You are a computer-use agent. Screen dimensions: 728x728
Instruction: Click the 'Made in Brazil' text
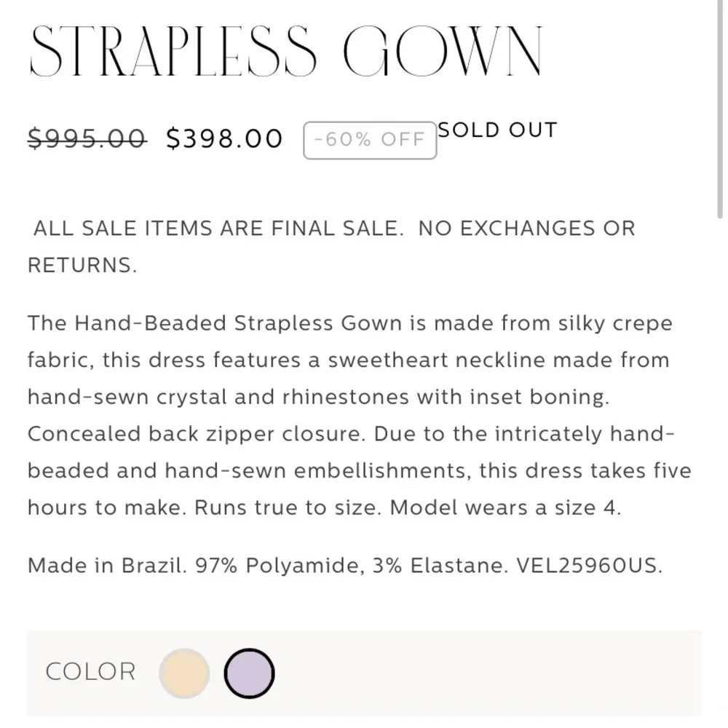point(108,566)
